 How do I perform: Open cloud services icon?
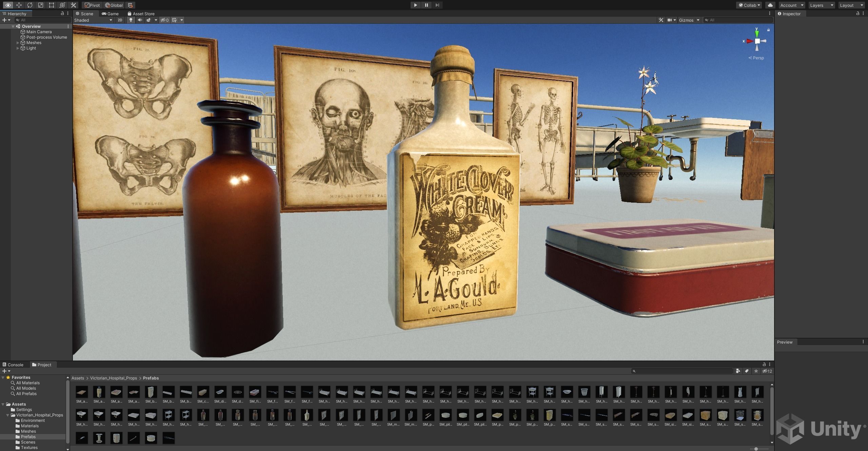(770, 5)
